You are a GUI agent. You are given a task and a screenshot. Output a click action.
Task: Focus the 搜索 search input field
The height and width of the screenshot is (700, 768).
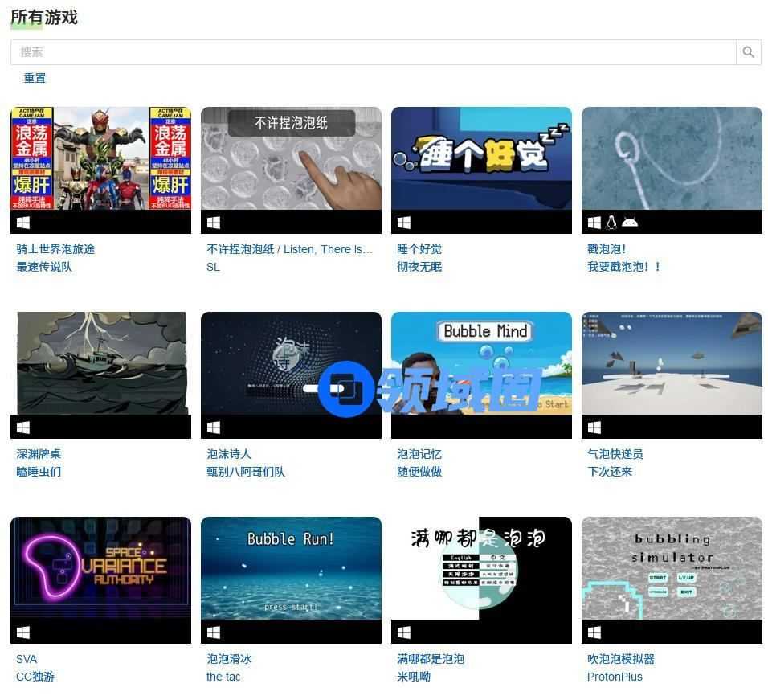click(373, 52)
